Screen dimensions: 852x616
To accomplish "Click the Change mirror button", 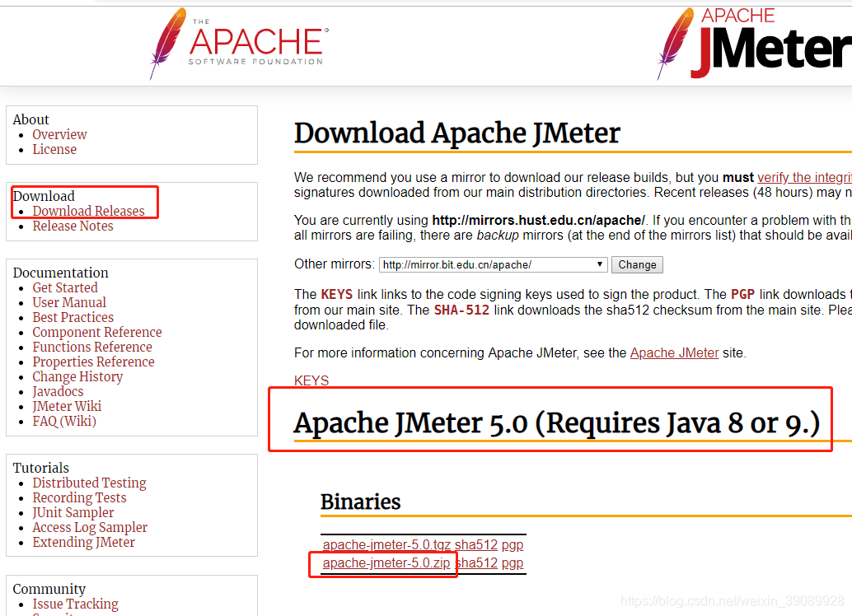I will [x=637, y=264].
